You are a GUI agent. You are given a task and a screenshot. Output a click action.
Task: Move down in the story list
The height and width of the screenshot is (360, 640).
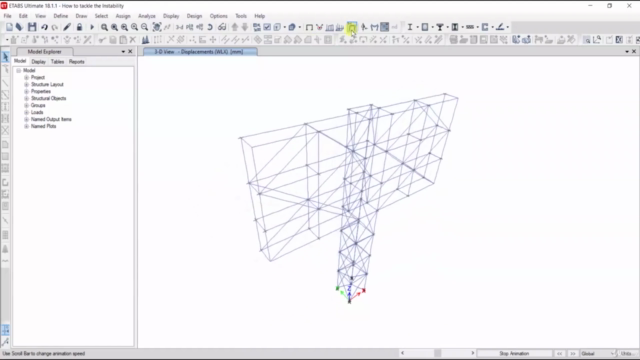coord(245,27)
